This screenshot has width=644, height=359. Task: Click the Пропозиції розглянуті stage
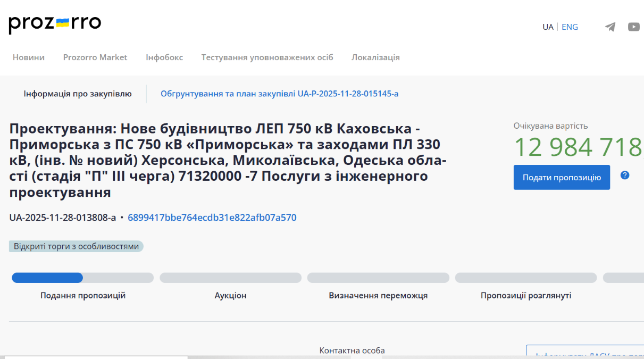526,278
